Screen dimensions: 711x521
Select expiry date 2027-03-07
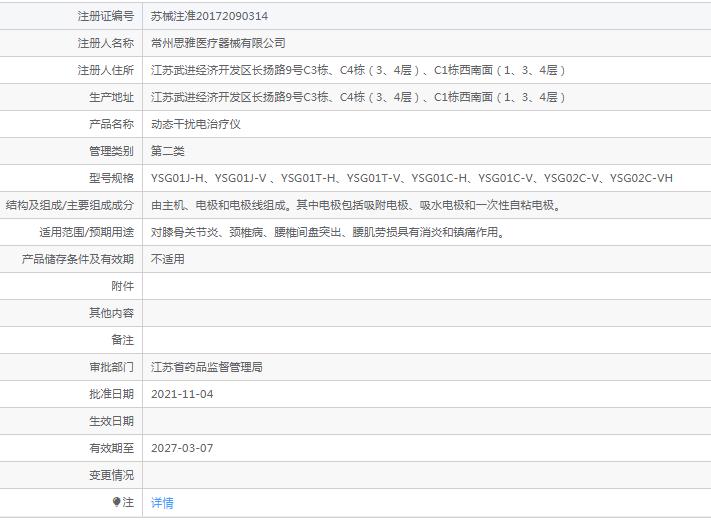coord(182,448)
